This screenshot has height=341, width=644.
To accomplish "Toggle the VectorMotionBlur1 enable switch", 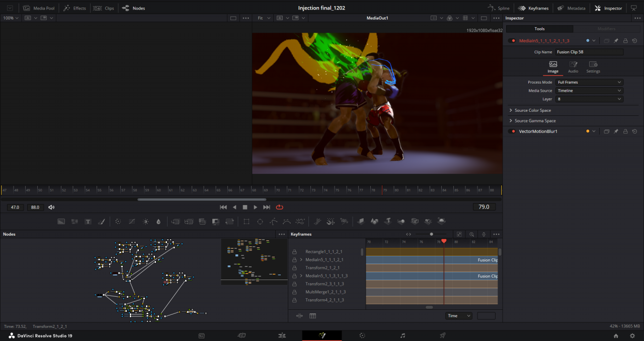I will pos(513,131).
